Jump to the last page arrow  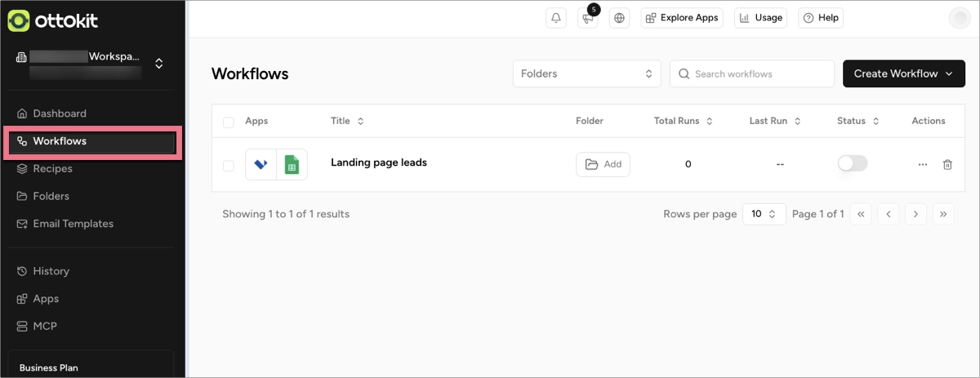pos(943,214)
